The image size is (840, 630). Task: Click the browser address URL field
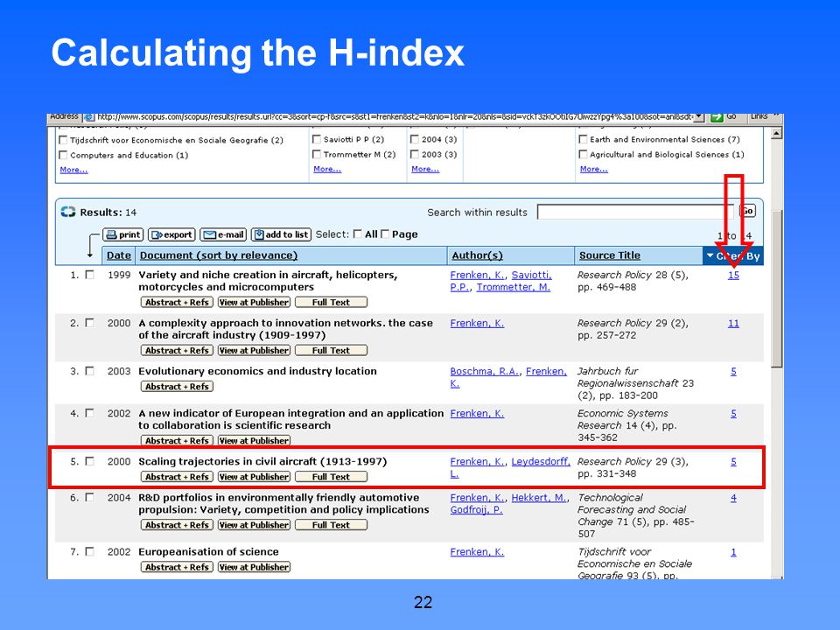(x=395, y=116)
